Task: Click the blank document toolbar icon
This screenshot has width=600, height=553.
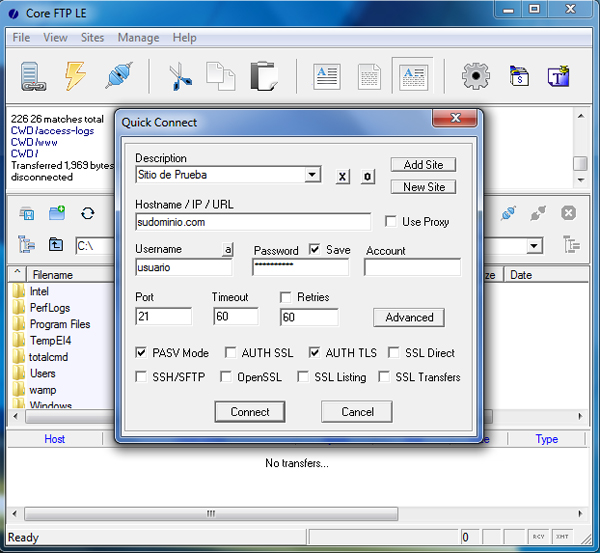Action: coord(369,77)
